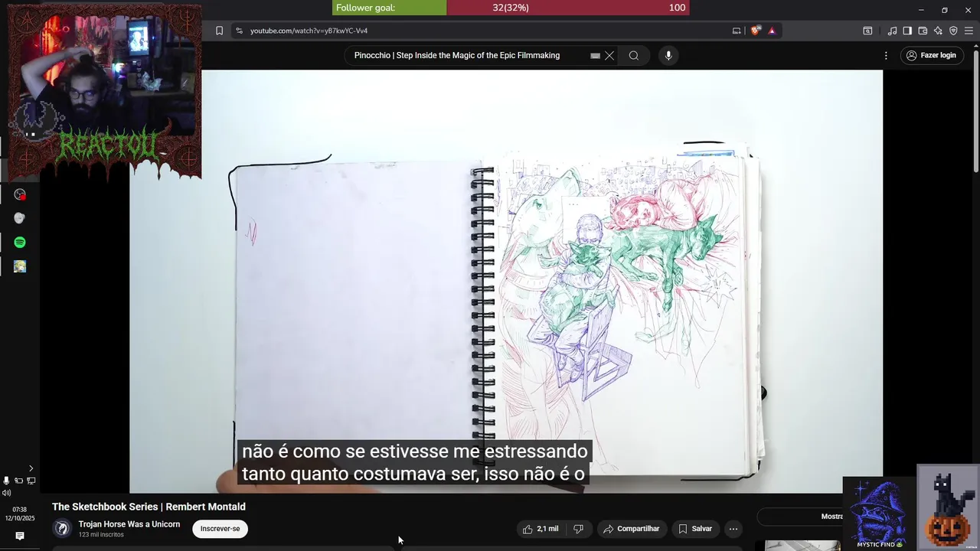Click the bookmark icon beside the address bar
This screenshot has width=980, height=551.
pos(219,31)
